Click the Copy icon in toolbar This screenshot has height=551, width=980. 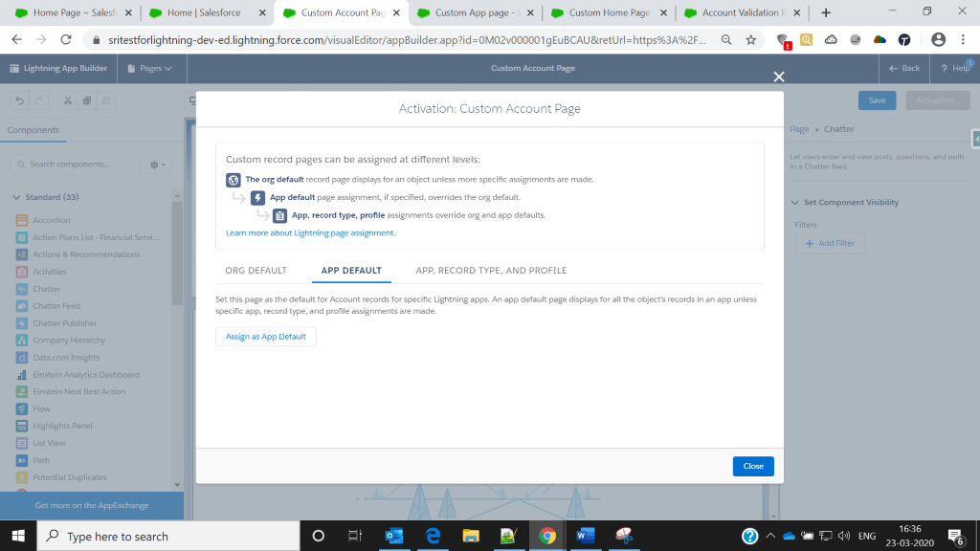click(86, 100)
